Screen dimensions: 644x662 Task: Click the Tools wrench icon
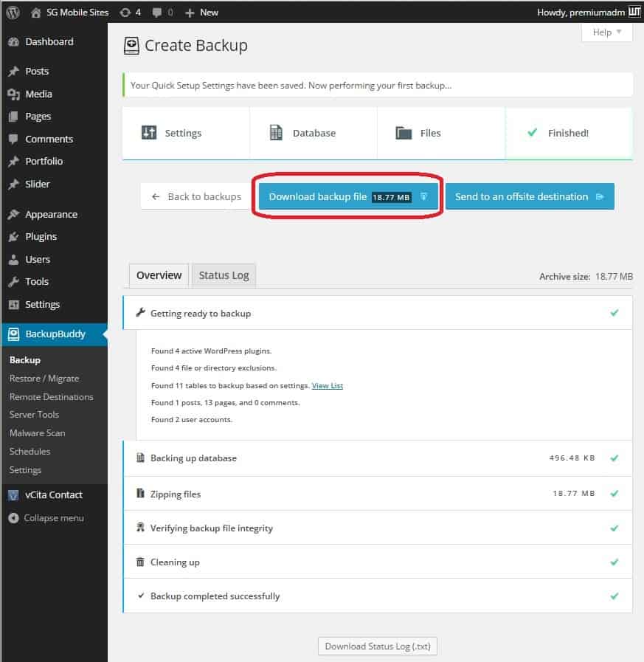tap(13, 282)
